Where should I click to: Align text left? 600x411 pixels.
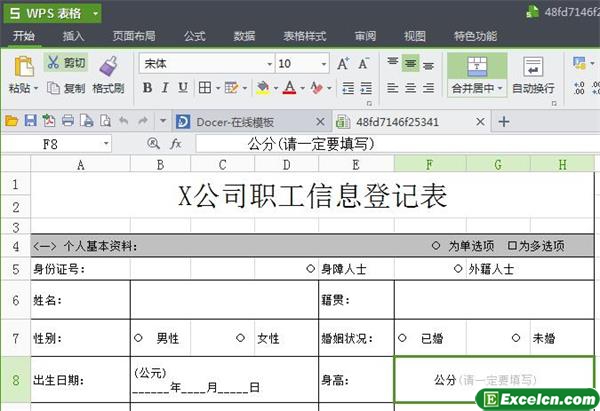point(393,88)
